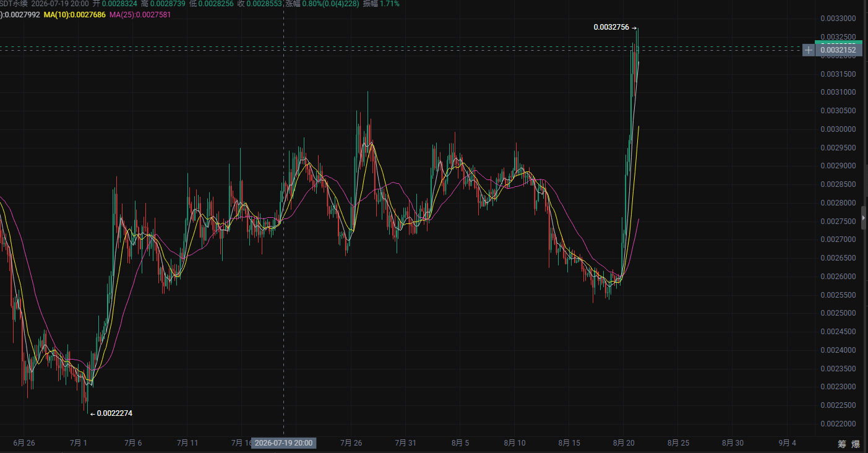
Task: Click the 0.0026000 price axis label
Action: (x=838, y=277)
